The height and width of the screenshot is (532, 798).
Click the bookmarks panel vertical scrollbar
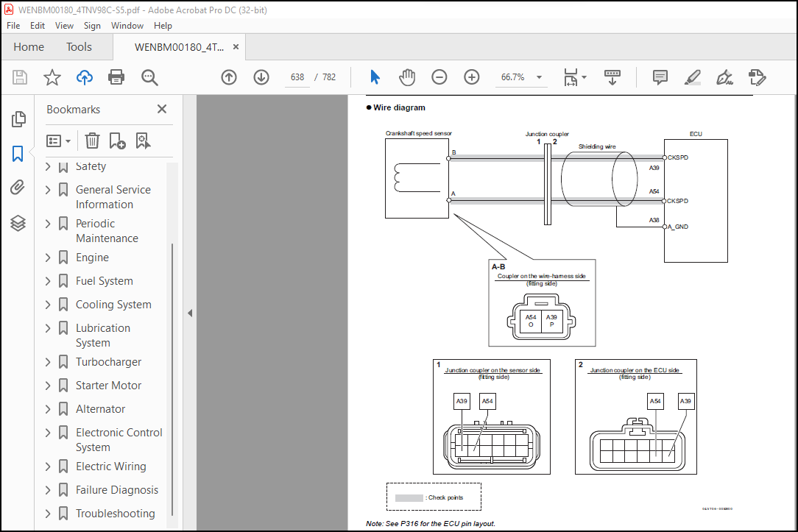click(172, 380)
